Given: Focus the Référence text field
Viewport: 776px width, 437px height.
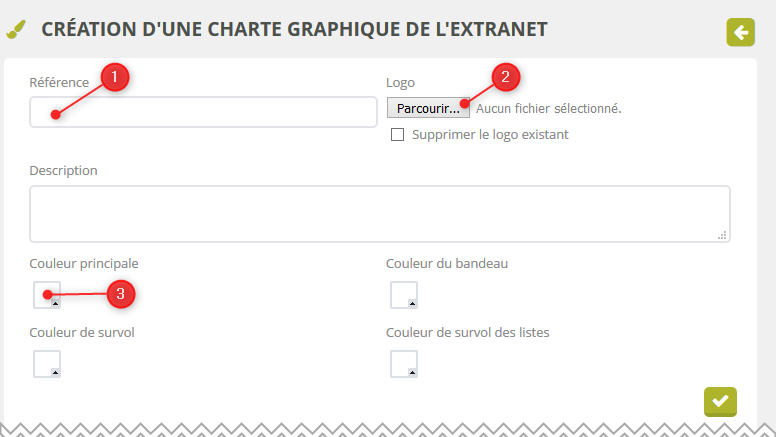Looking at the screenshot, I should coord(203,112).
